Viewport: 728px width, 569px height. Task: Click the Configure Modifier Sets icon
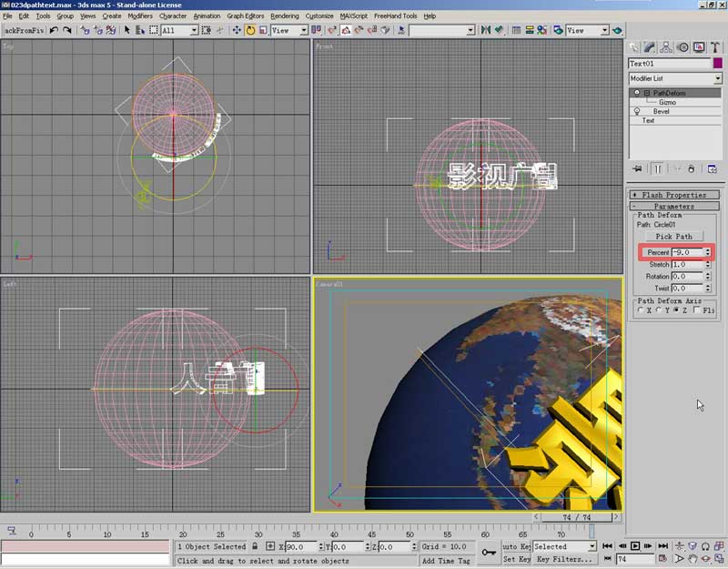point(712,168)
